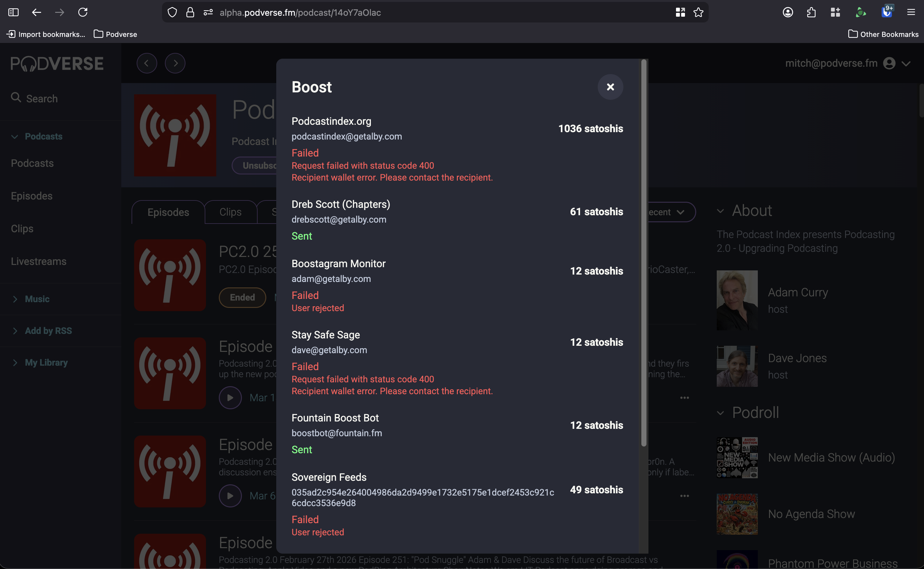Click the browser reload icon
Image resolution: width=924 pixels, height=569 pixels.
coord(83,13)
